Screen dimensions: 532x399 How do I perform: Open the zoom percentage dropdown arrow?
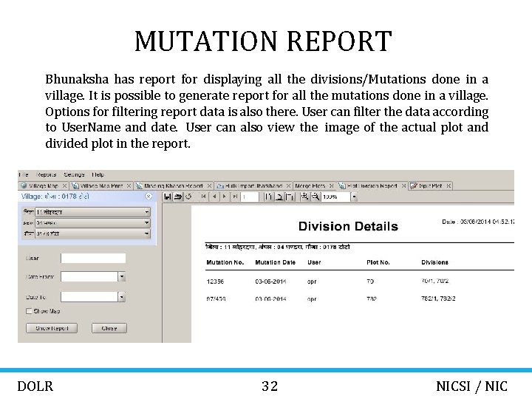[x=354, y=197]
